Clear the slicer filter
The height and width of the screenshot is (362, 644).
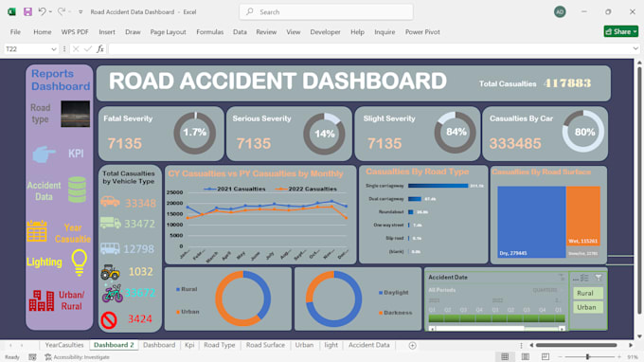[x=599, y=279]
